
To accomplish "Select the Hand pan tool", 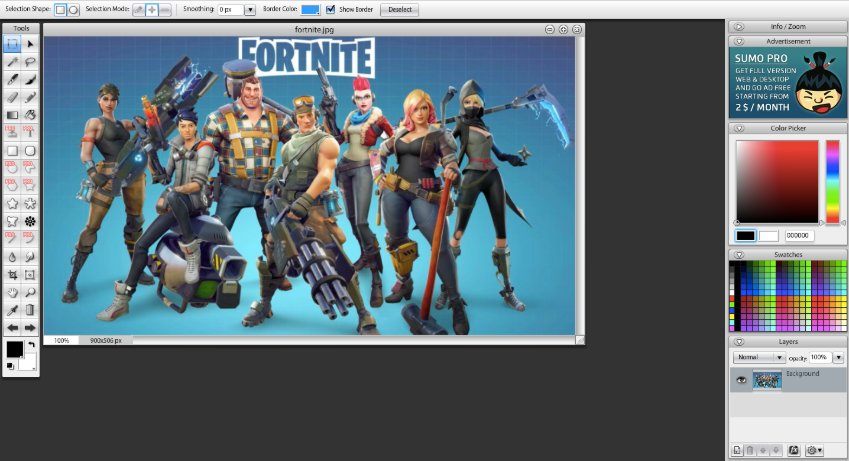I will (12, 292).
